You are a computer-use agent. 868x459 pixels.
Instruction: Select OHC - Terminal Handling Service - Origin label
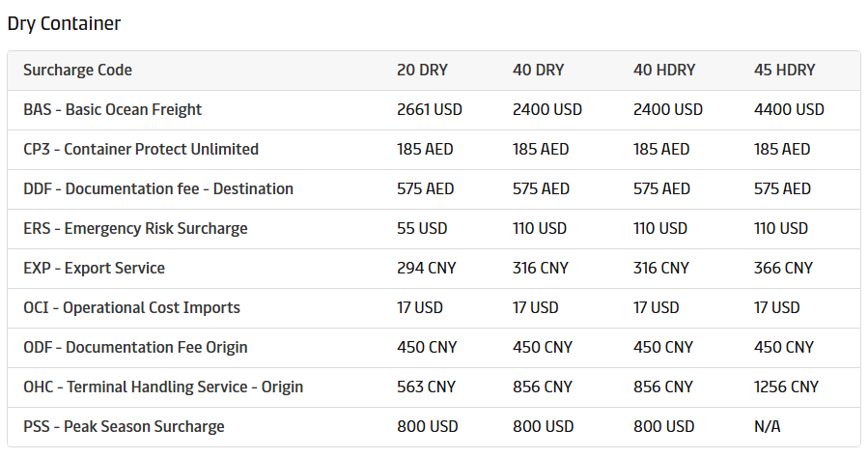pos(163,387)
